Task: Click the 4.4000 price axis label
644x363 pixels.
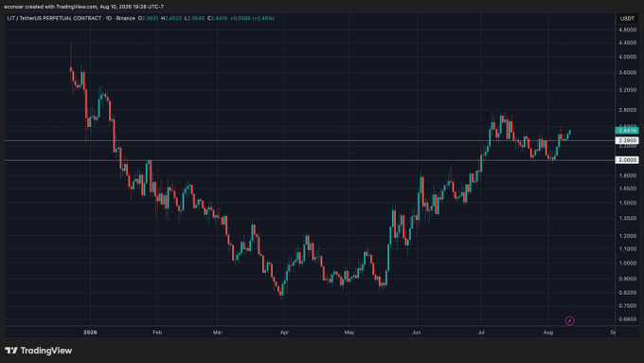Action: 627,43
